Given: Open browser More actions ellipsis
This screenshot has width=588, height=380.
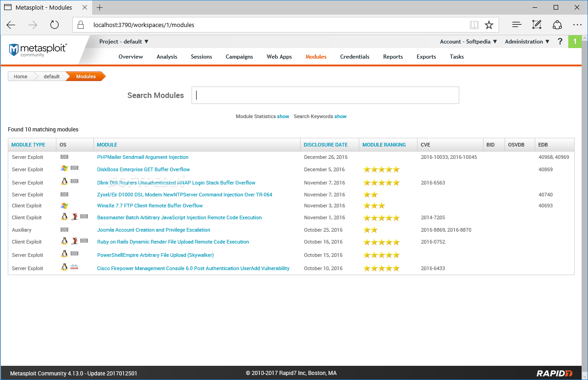Looking at the screenshot, I should [577, 25].
